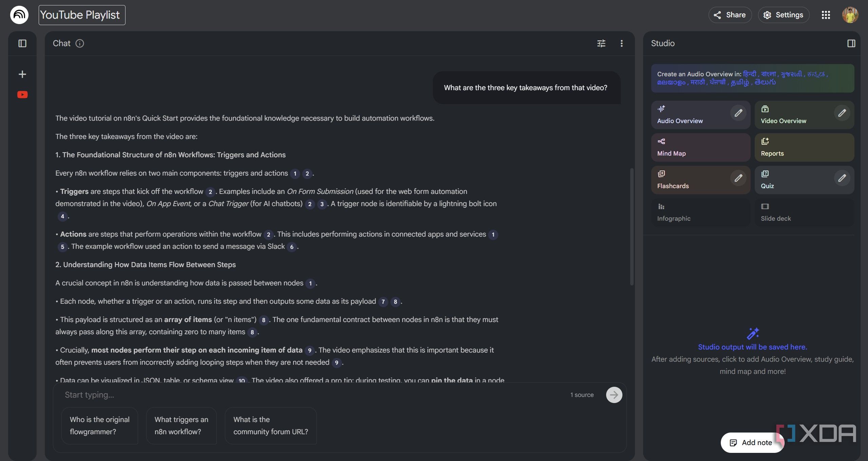Viewport: 868px width, 461px height.
Task: Open citation 6 after Slack message
Action: pos(292,247)
